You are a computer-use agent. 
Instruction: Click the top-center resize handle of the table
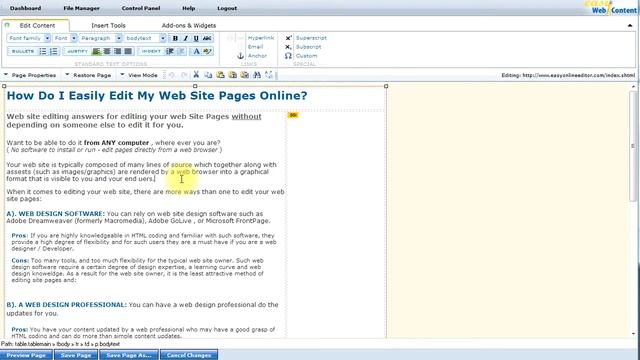pyautogui.click(x=195, y=86)
